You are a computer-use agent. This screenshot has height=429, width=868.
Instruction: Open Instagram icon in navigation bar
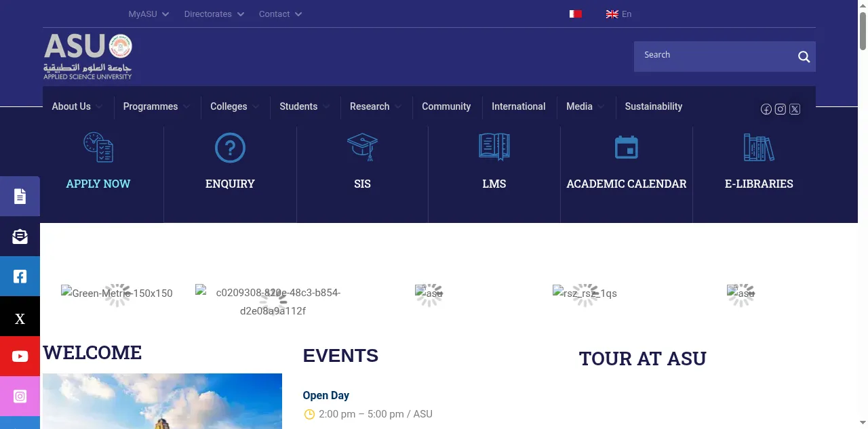click(x=781, y=109)
